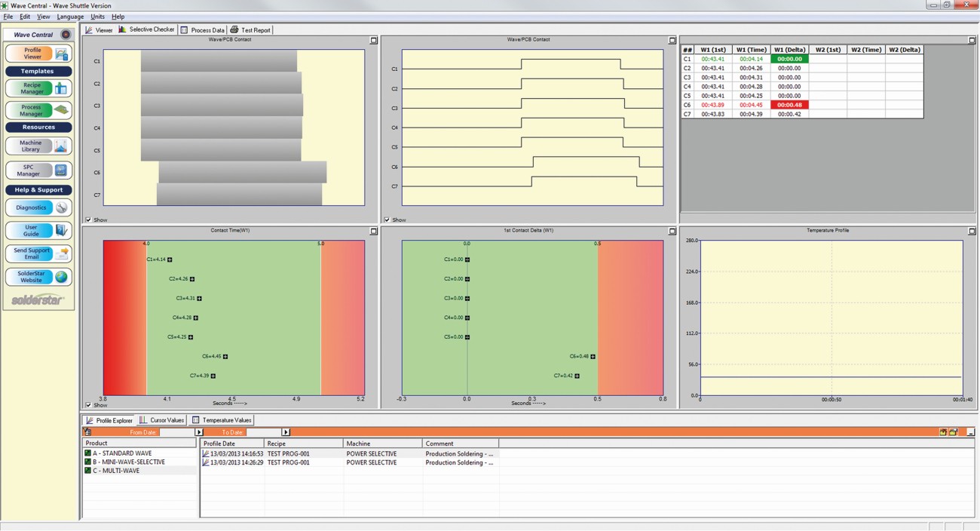Maximize the Contact Time(W1) panel
Viewport: 980px width, 531px height.
[373, 231]
